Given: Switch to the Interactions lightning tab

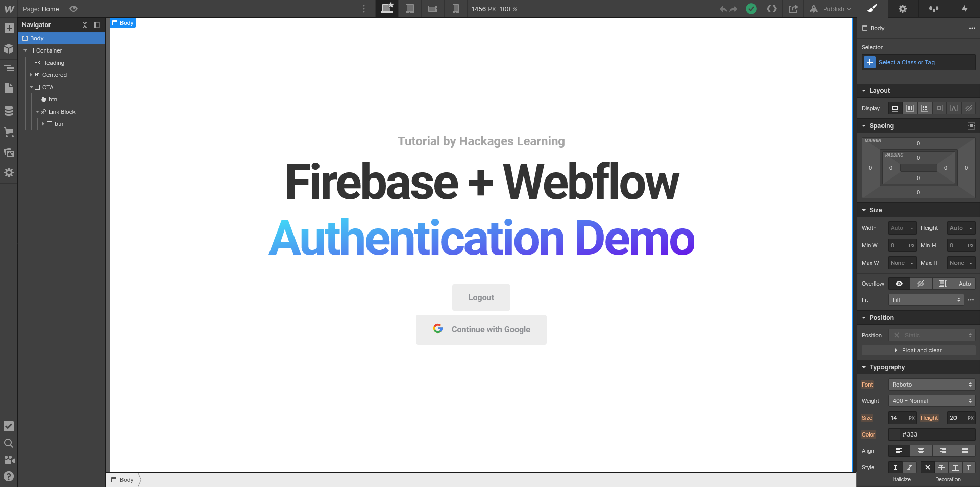Looking at the screenshot, I should tap(964, 9).
